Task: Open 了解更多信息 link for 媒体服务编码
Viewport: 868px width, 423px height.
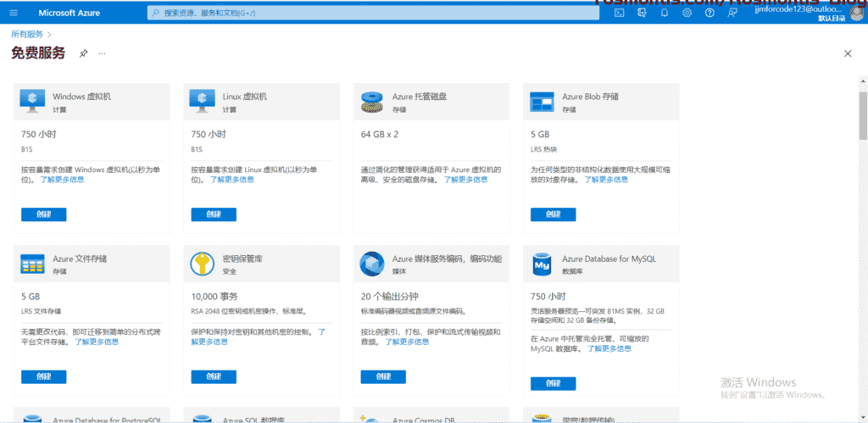Action: [407, 342]
